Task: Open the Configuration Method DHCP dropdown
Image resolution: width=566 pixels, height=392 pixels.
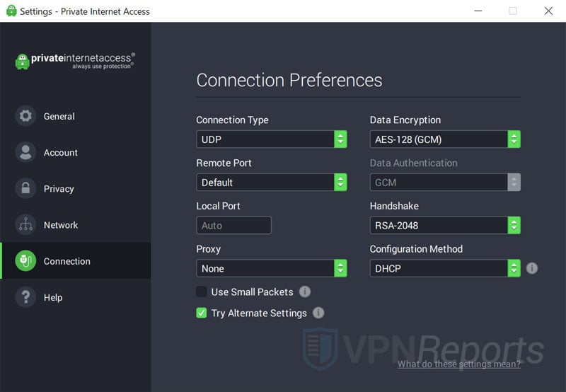Action: (x=445, y=268)
